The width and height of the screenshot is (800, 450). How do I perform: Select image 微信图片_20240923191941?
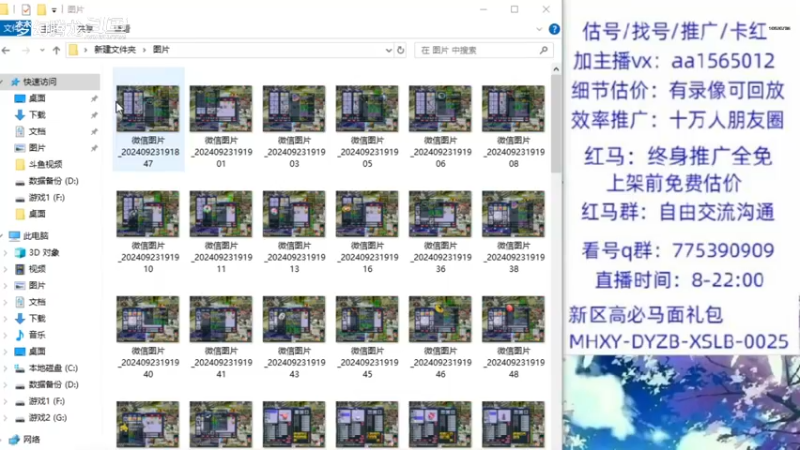point(221,337)
